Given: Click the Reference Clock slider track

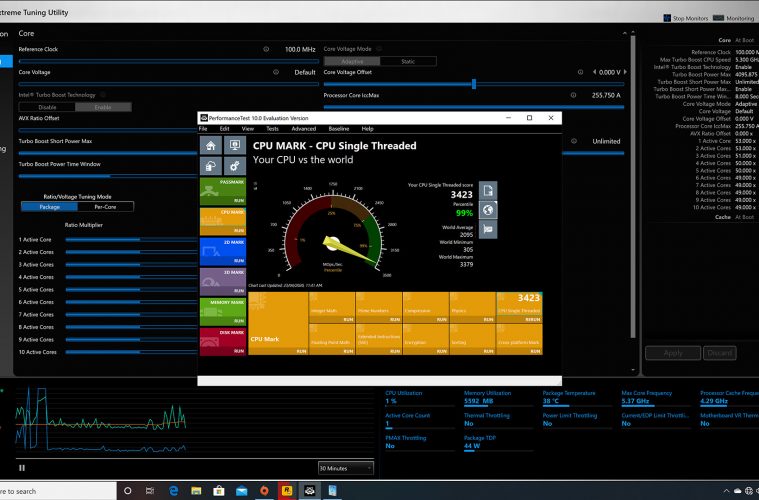Looking at the screenshot, I should coord(168,61).
